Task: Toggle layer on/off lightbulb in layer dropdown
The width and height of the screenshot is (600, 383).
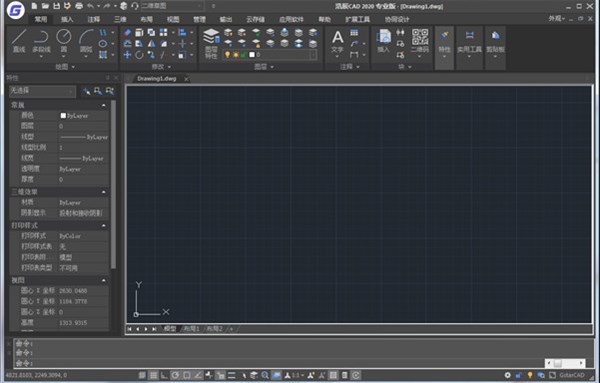Action: click(x=227, y=55)
